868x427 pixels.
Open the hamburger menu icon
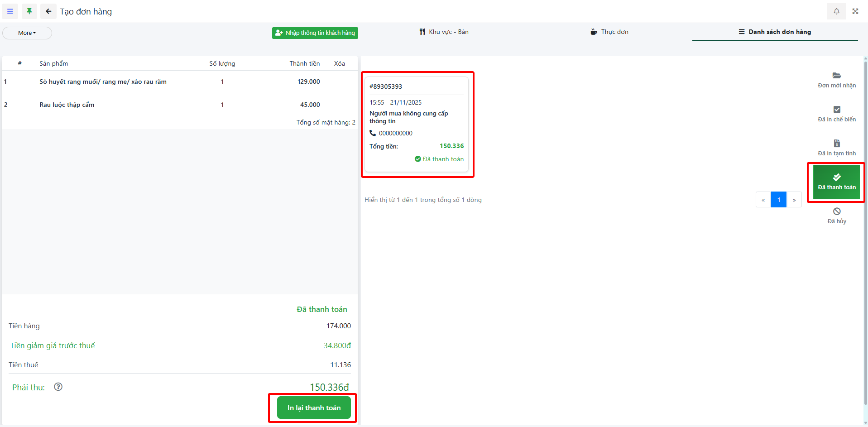[x=10, y=11]
